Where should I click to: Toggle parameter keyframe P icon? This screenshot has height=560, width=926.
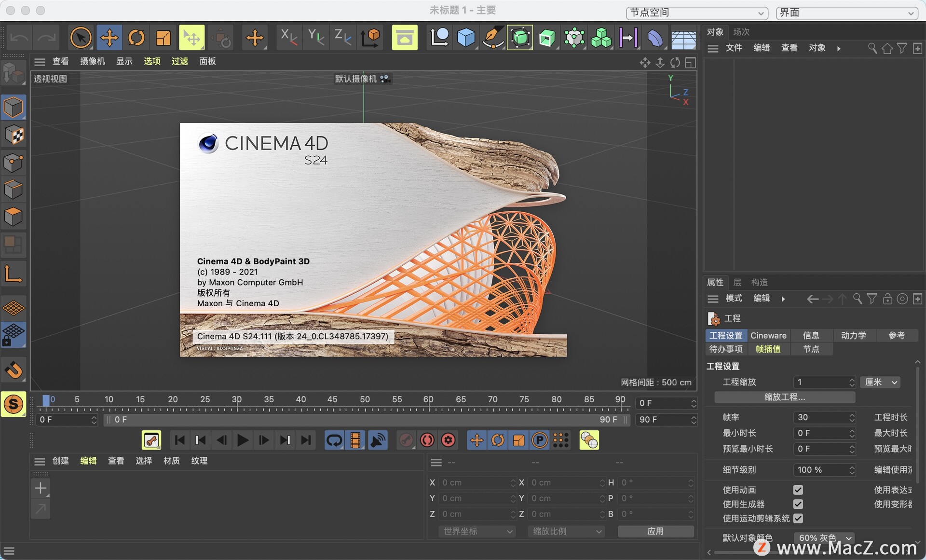point(540,440)
